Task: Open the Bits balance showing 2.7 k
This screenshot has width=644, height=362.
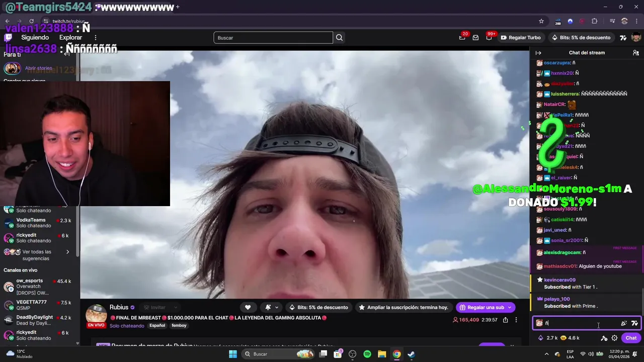Action: [547, 338]
